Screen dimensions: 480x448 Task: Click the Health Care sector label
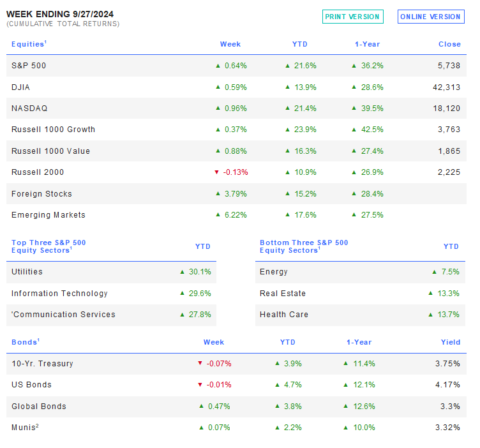click(284, 314)
